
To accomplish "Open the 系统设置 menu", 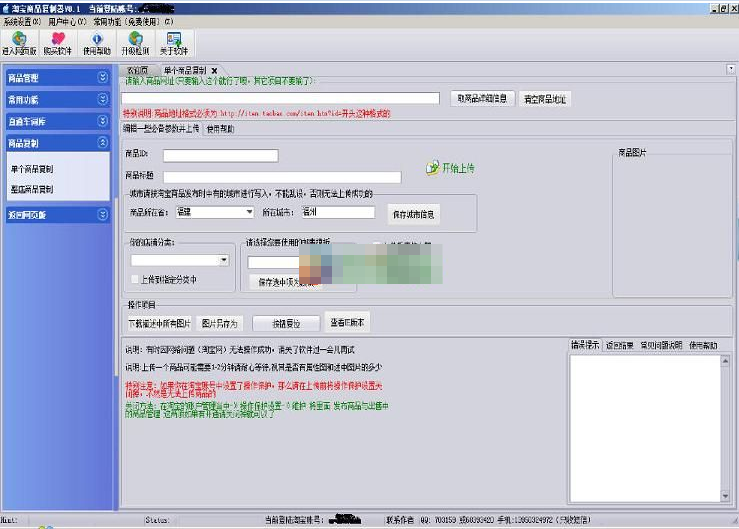I will pos(21,20).
